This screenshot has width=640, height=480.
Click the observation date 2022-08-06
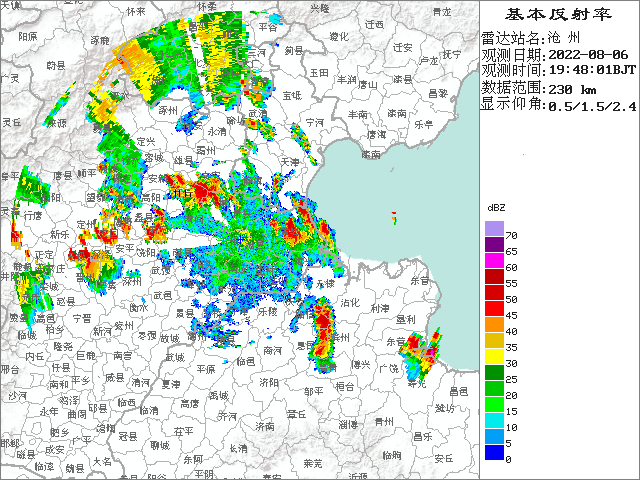click(588, 54)
